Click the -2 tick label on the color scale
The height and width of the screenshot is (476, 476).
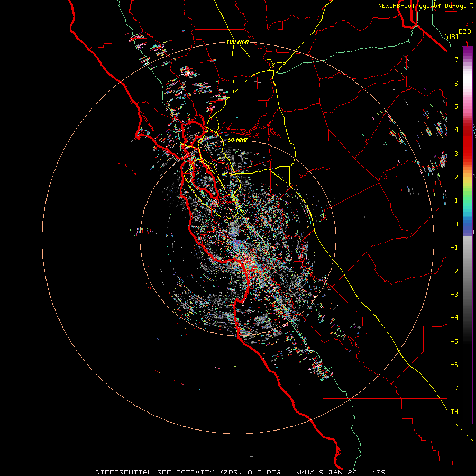click(x=454, y=271)
